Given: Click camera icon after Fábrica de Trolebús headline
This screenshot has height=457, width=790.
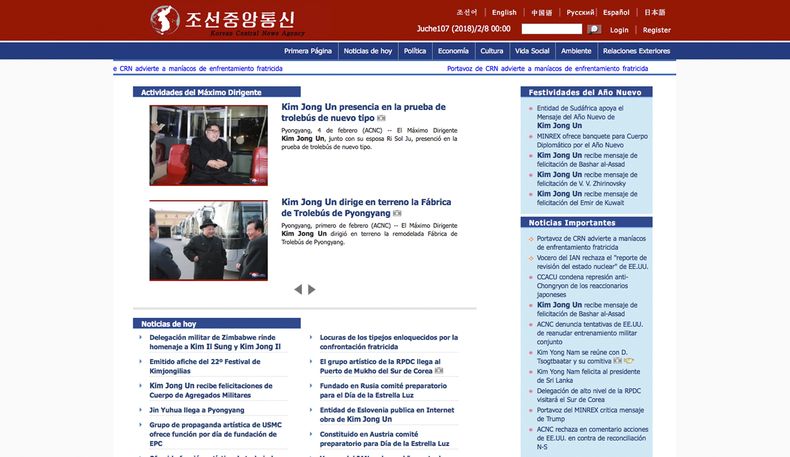Looking at the screenshot, I should [x=397, y=213].
